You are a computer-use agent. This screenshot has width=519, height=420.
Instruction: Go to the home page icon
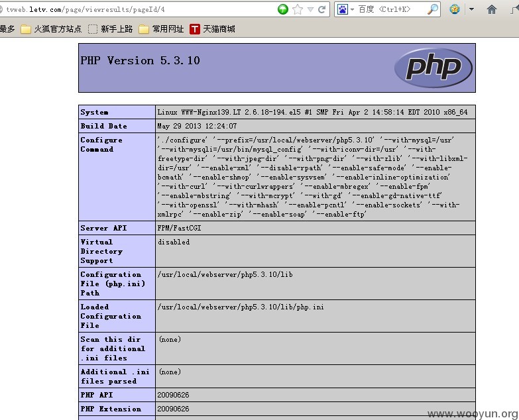[492, 9]
